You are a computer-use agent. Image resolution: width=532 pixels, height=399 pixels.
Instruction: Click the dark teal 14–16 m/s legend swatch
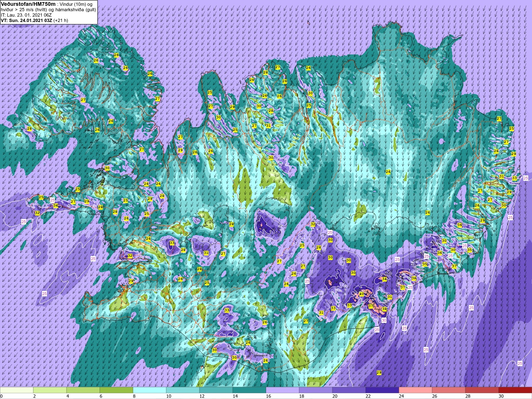[249, 390]
